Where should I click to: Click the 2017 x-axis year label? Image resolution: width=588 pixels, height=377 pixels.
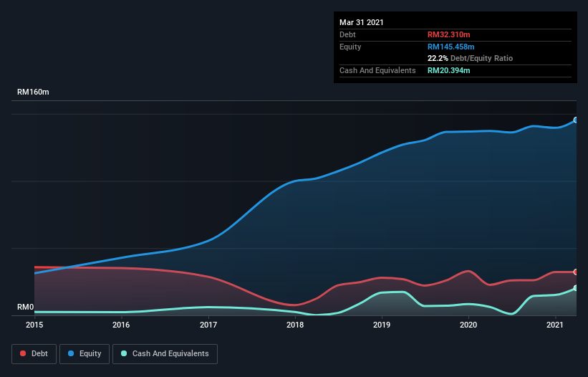click(x=208, y=325)
